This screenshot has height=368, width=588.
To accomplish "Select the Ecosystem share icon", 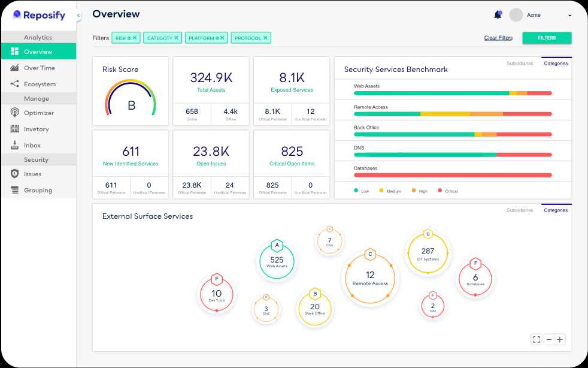I will 14,85.
